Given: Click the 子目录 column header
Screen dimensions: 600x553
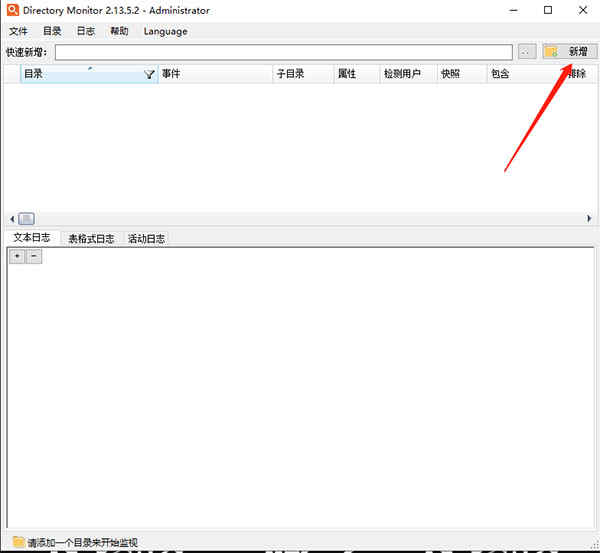Looking at the screenshot, I should 303,74.
